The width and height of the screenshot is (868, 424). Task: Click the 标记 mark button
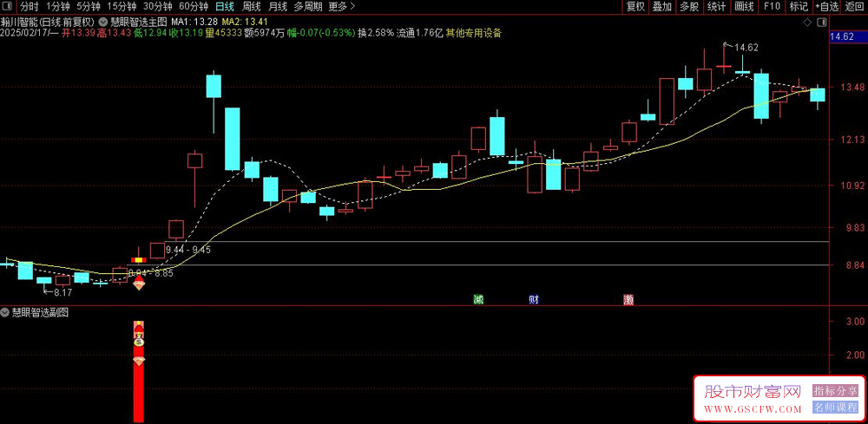click(799, 7)
